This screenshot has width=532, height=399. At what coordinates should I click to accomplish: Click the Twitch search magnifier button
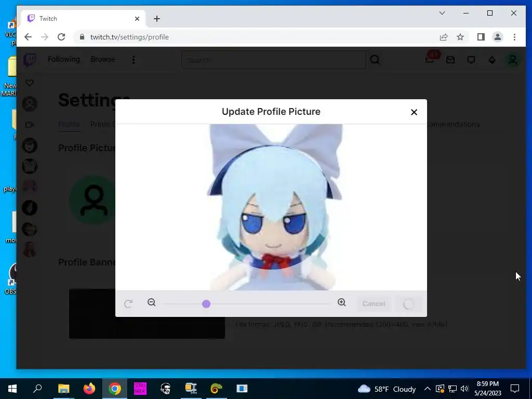[375, 60]
